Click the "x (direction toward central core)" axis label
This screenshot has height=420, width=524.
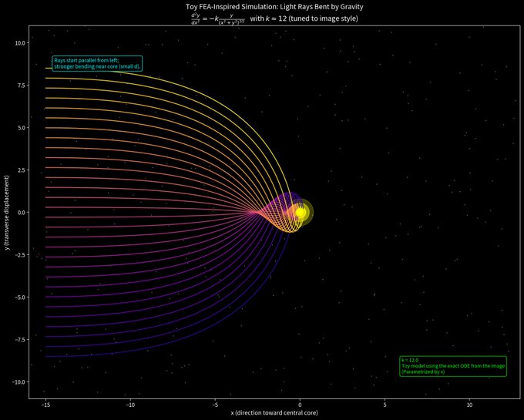(x=274, y=412)
